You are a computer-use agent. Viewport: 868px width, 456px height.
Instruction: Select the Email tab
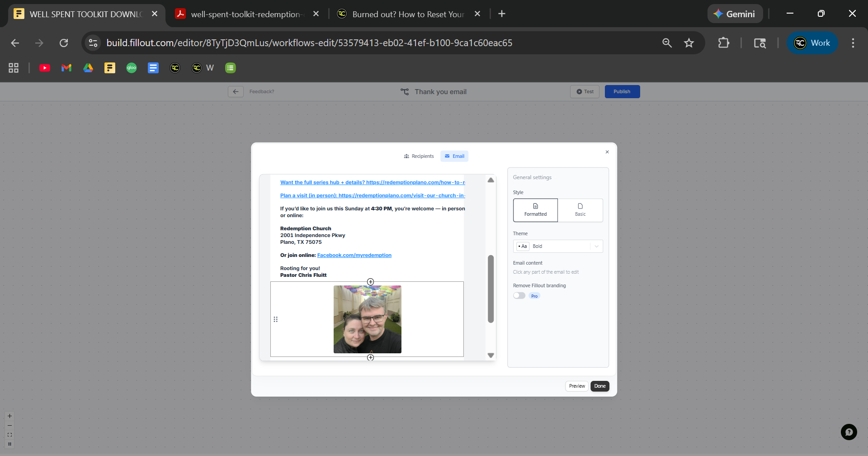coord(454,156)
